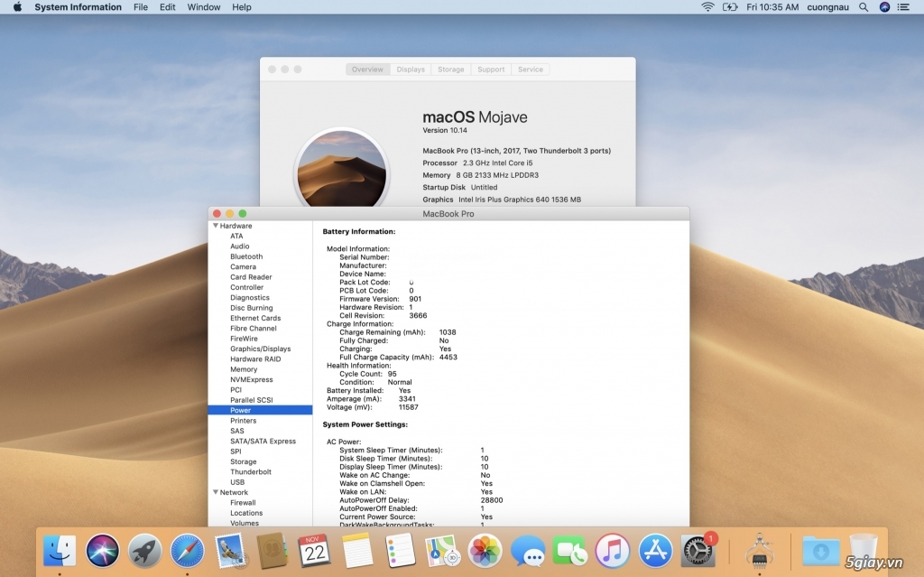Select Storage in the sidebar

coord(244,461)
